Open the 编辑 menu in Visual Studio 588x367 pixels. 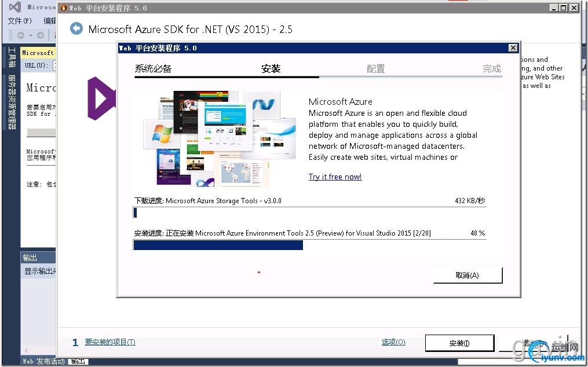click(49, 21)
